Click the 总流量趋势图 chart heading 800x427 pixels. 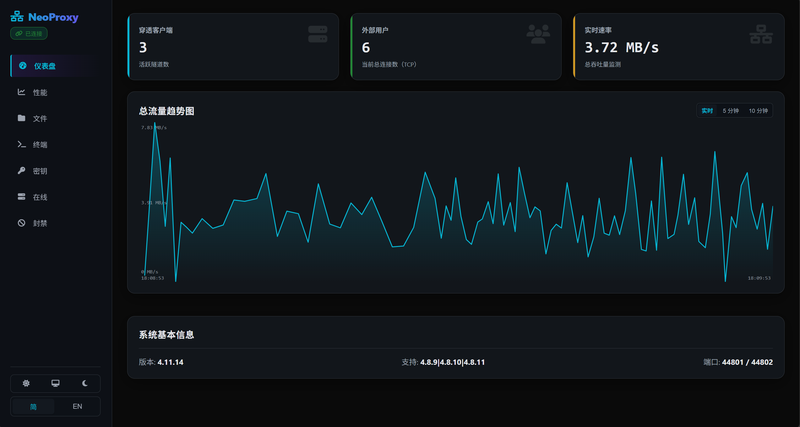tap(166, 111)
